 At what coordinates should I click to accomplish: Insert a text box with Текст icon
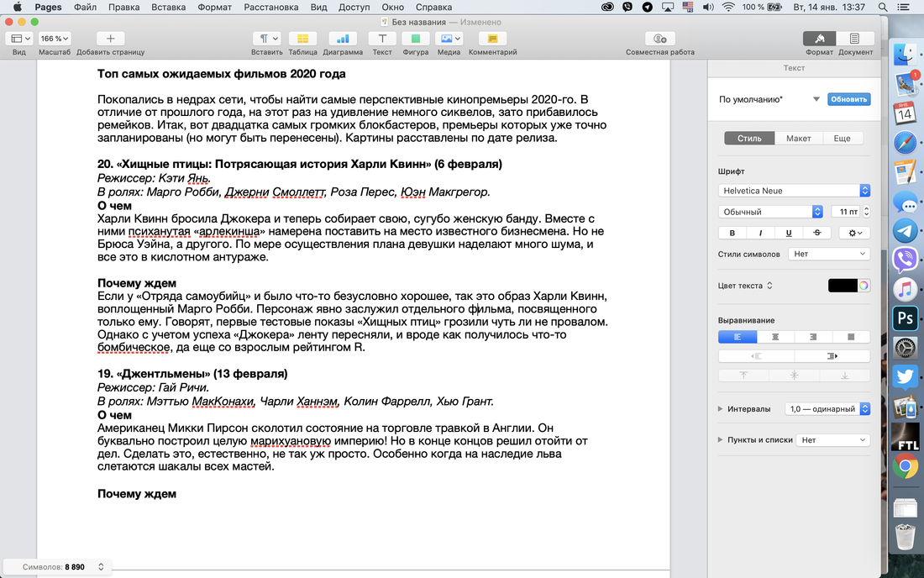(x=382, y=39)
